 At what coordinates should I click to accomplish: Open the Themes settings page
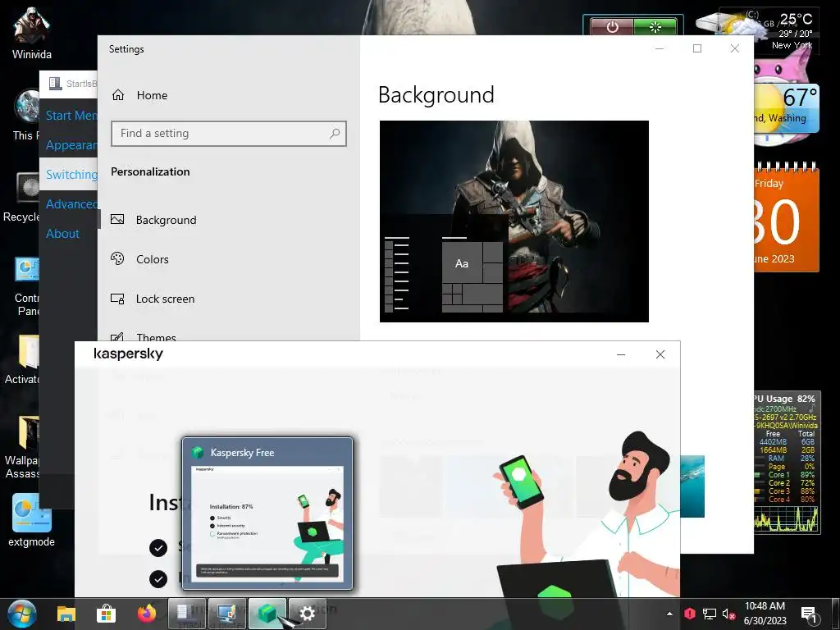156,337
